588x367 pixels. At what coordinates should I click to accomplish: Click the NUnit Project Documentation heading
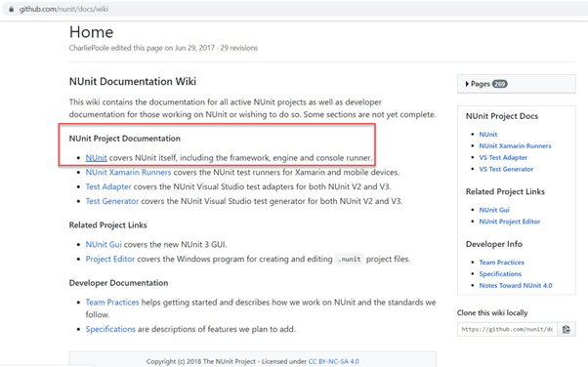[124, 139]
